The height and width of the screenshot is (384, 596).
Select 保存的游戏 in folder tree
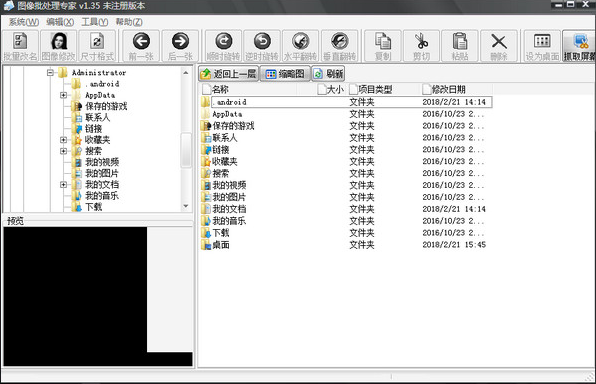coord(106,106)
